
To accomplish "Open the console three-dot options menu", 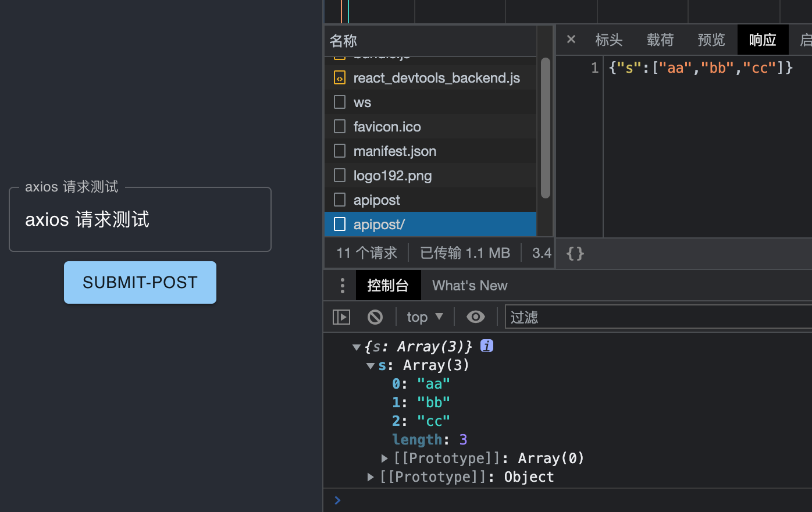I will pos(342,285).
